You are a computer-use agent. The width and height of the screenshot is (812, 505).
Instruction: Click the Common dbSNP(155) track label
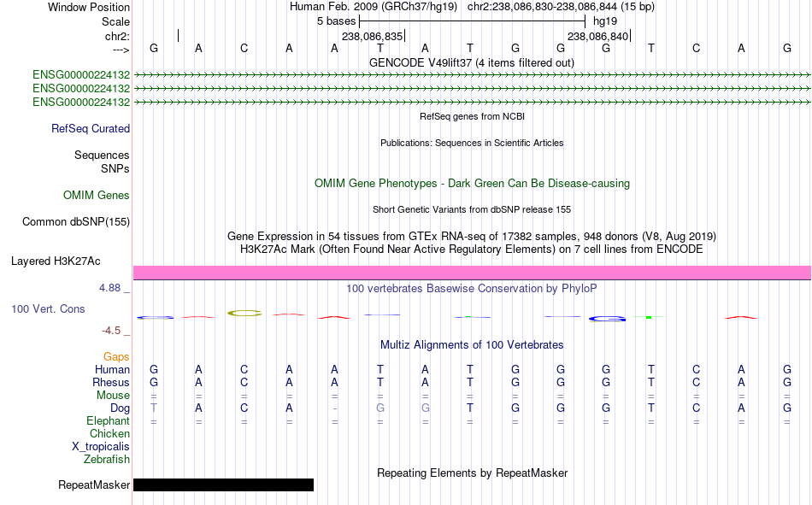[75, 221]
